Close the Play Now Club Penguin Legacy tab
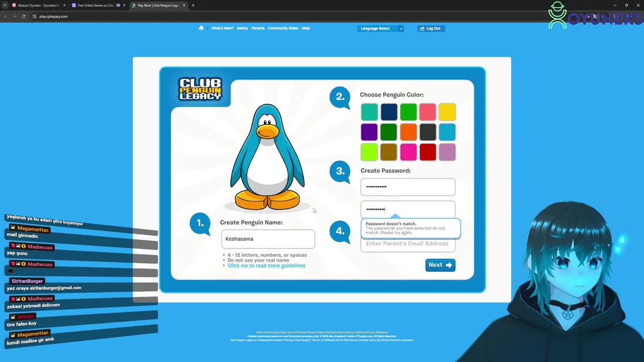644x362 pixels. click(x=184, y=5)
